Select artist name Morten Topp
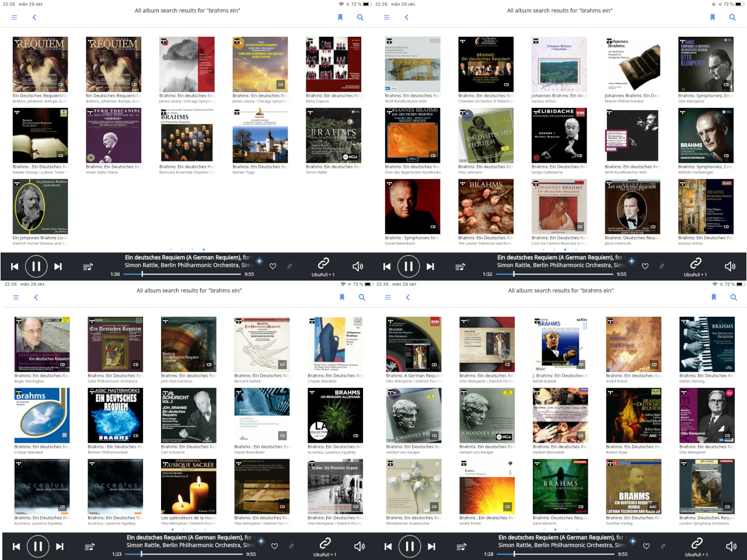This screenshot has height=560, width=747. 243,172
